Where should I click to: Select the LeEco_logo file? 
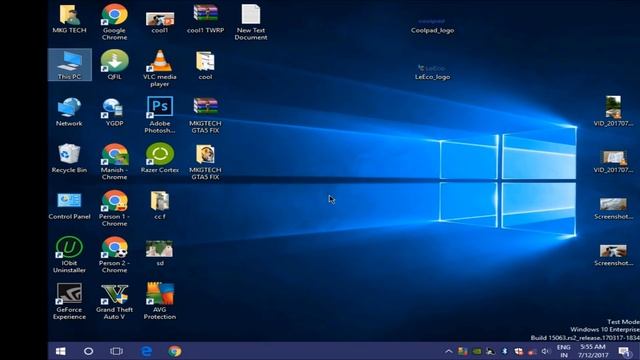coord(432,73)
